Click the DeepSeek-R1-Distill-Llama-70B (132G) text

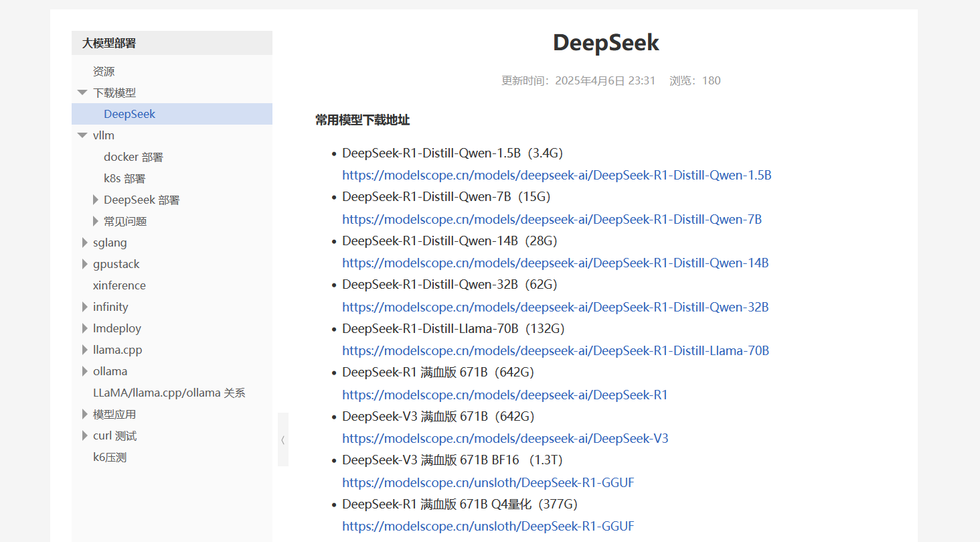[x=454, y=328]
